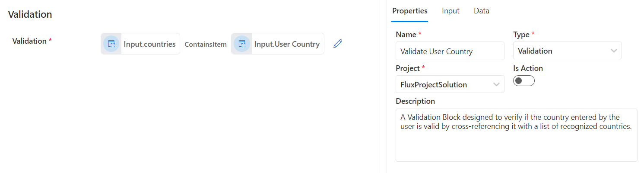Click the Validation section heading
The height and width of the screenshot is (173, 644).
(x=30, y=14)
